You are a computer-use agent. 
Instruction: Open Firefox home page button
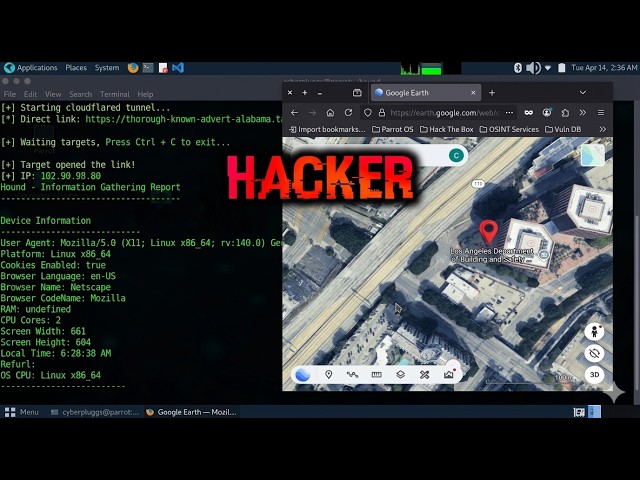pos(330,113)
